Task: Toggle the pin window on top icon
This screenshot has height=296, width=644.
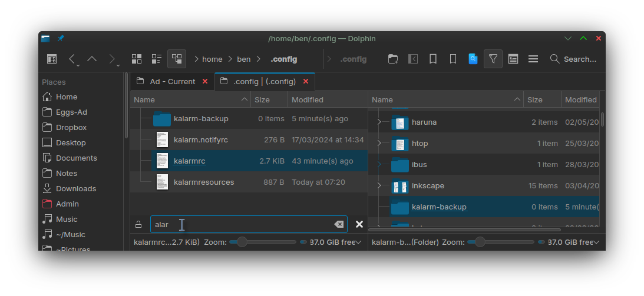Action: click(61, 38)
